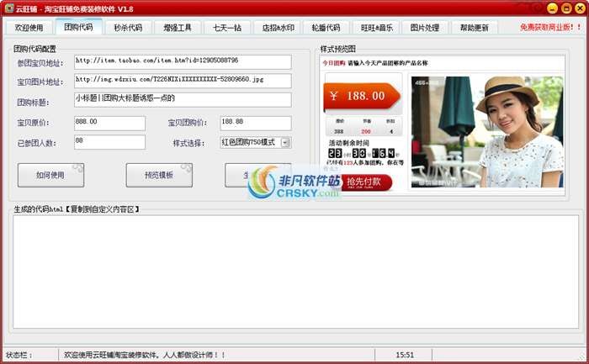Screen dimensions: 589x364
Task: Click the 宝贝团购价 field showing 188.88
Action: click(x=256, y=123)
